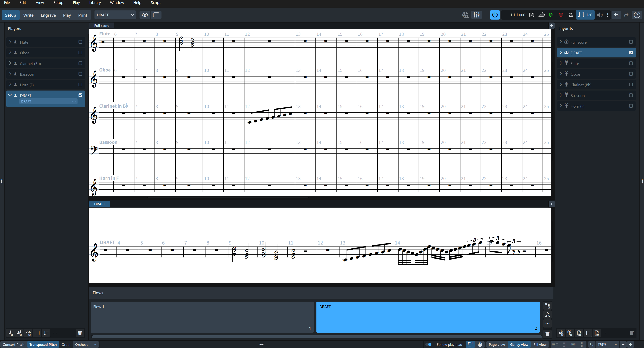
Task: Open the DRAFT layout selector dropdown
Action: point(115,15)
